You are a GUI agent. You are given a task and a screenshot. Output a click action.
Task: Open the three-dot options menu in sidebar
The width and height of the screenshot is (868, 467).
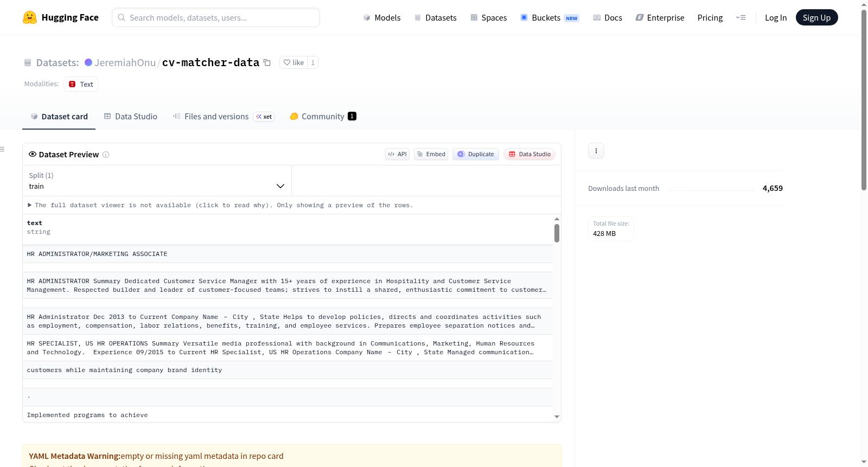pos(596,151)
